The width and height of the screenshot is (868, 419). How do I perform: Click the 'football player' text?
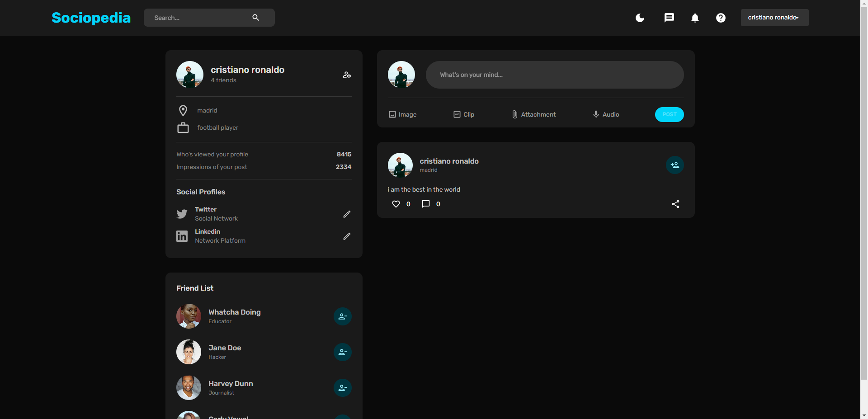[217, 127]
